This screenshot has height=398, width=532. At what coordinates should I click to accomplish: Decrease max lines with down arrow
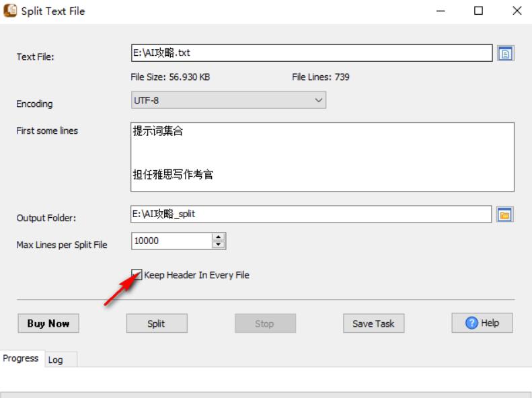click(218, 245)
